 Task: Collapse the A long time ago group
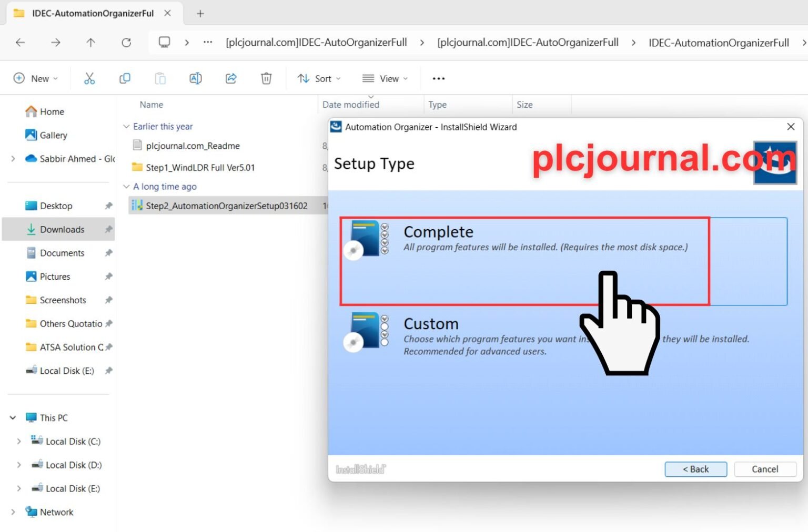coord(127,186)
